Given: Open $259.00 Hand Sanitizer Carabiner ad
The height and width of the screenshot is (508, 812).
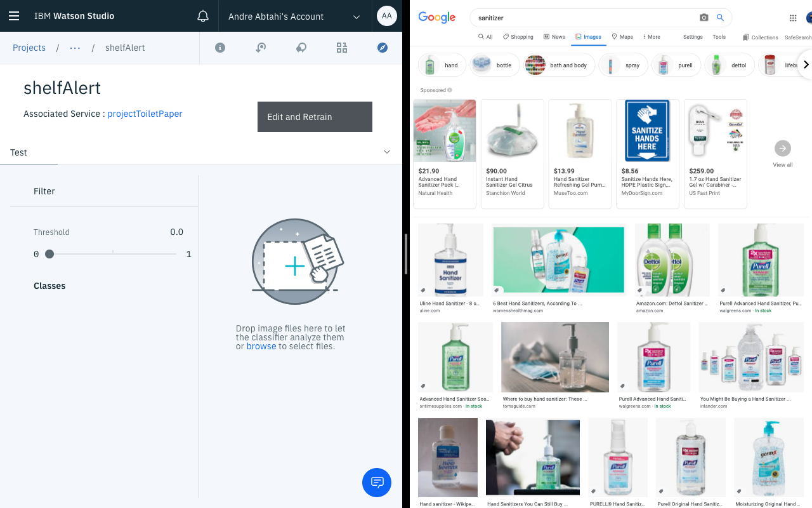Looking at the screenshot, I should pyautogui.click(x=716, y=154).
